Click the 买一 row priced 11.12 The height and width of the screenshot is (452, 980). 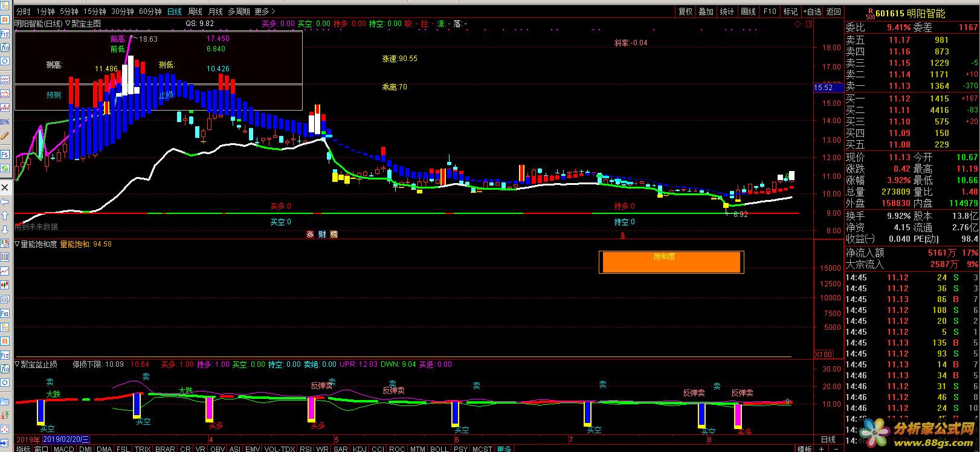tap(912, 98)
